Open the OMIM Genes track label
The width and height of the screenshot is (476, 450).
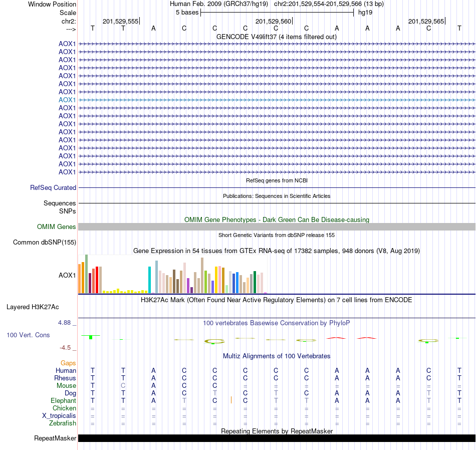[57, 227]
